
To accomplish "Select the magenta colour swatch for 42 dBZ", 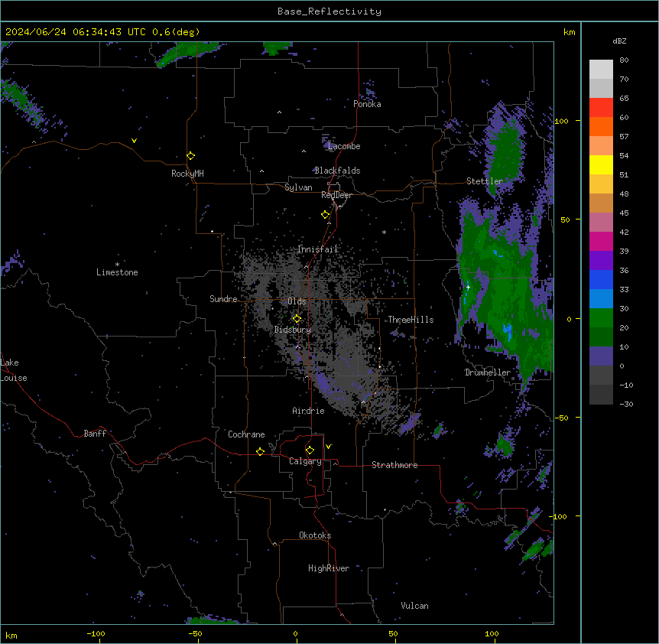I will (x=601, y=241).
